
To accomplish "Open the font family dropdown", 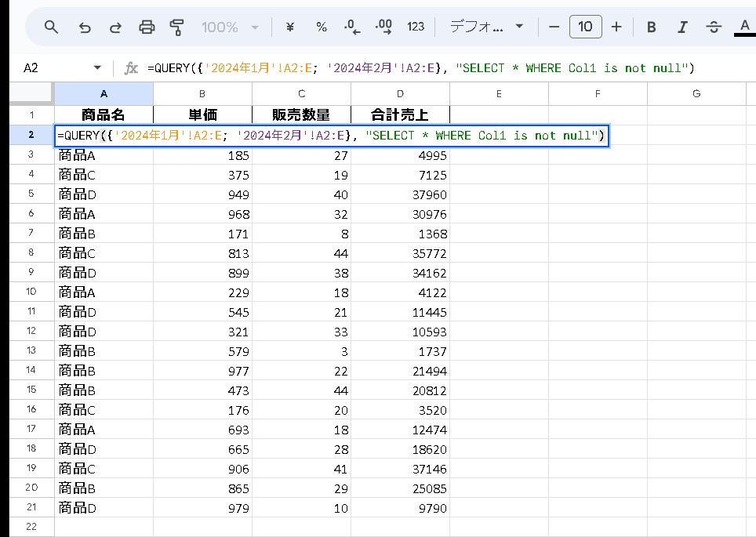I will [486, 27].
